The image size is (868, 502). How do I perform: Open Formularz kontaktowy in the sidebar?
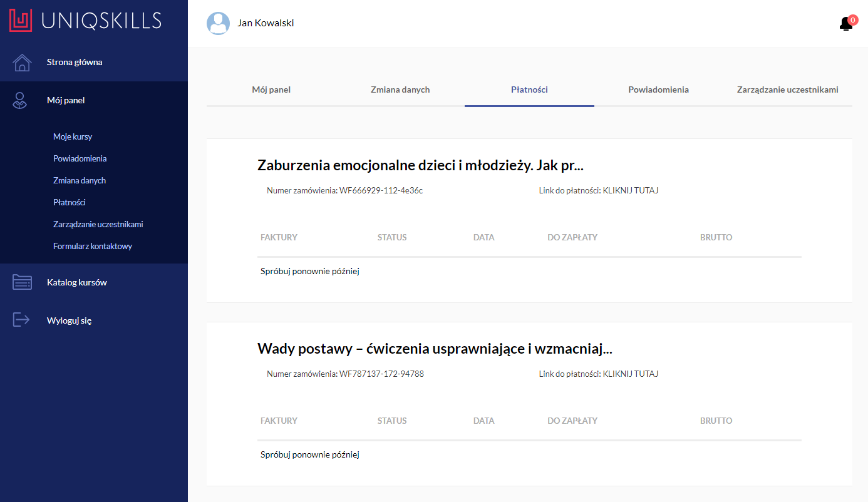(93, 246)
